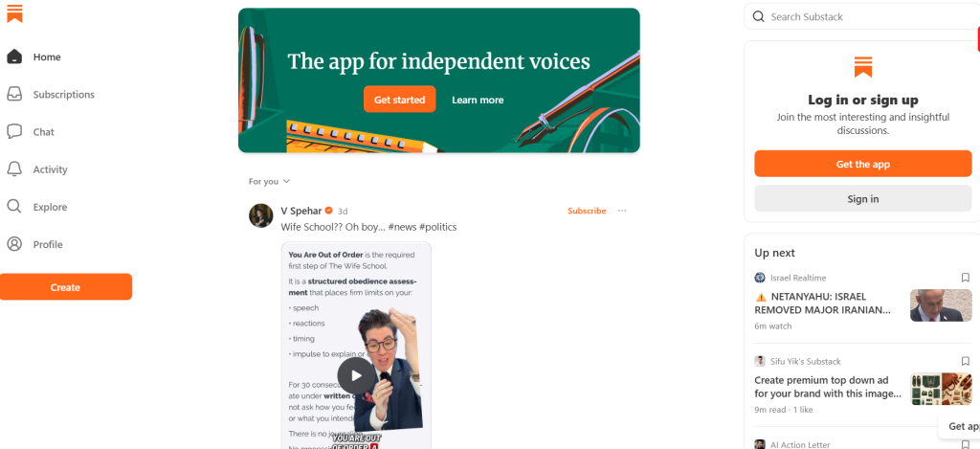Subscribe to V Spehar
The width and height of the screenshot is (980, 449).
[x=587, y=211]
